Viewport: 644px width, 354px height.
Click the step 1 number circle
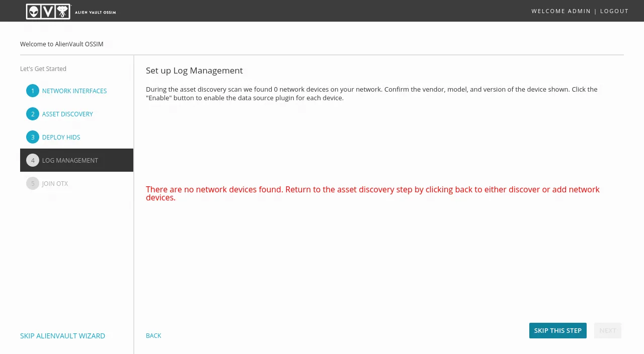pyautogui.click(x=33, y=91)
